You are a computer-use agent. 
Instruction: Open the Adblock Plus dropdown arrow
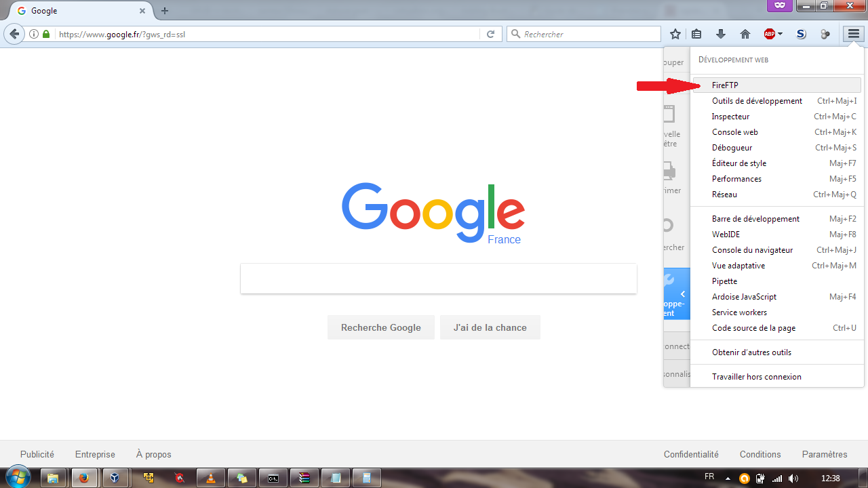[781, 34]
